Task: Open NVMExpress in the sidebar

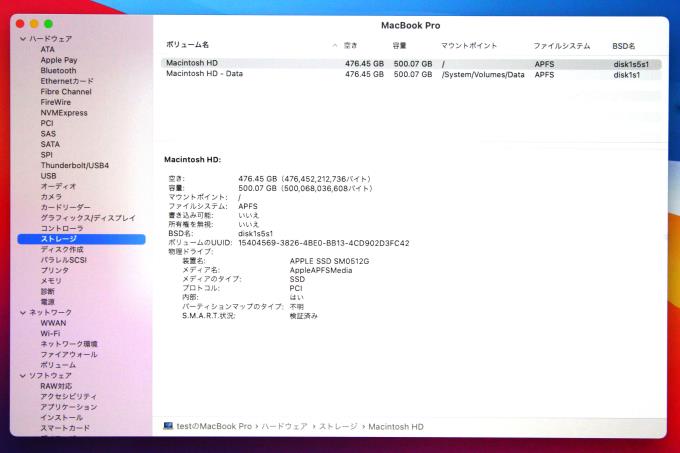Action: (64, 113)
